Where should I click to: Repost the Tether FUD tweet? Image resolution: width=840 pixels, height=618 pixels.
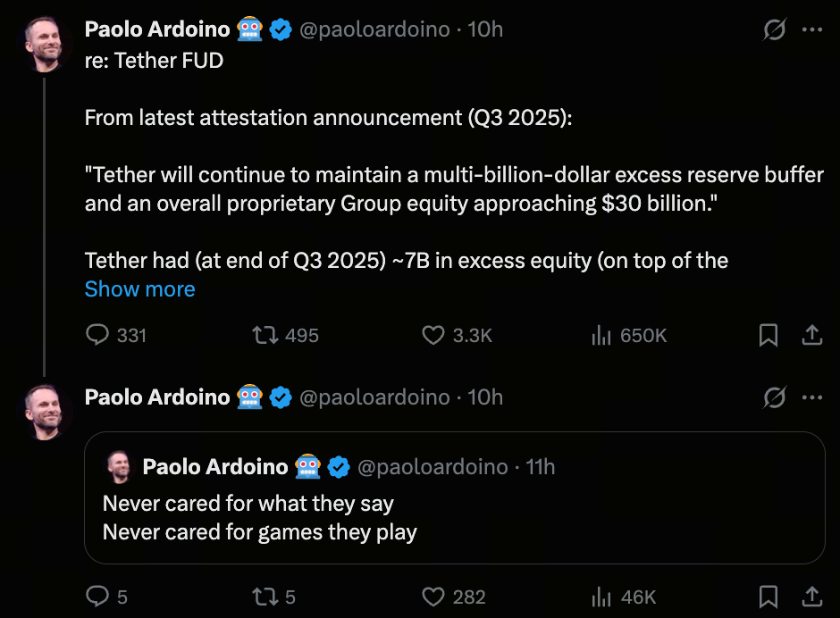265,336
